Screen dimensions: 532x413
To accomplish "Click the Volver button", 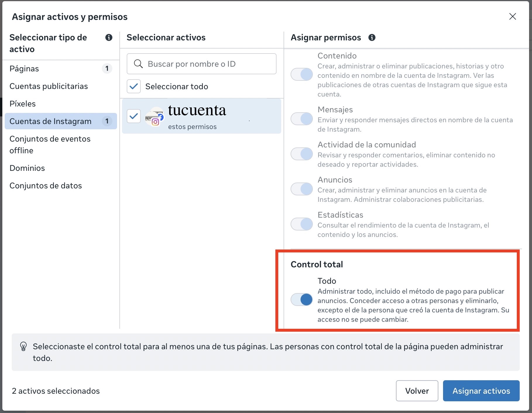I will pyautogui.click(x=417, y=391).
